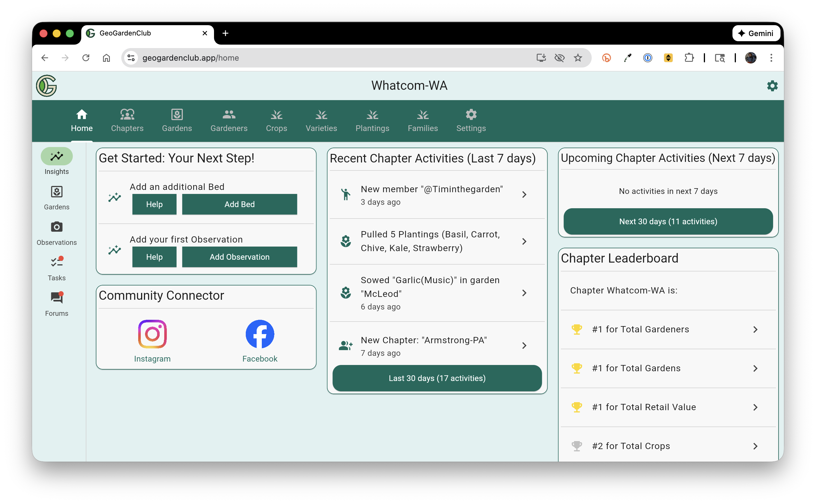
Task: Go to the Varieties tab
Action: [321, 121]
